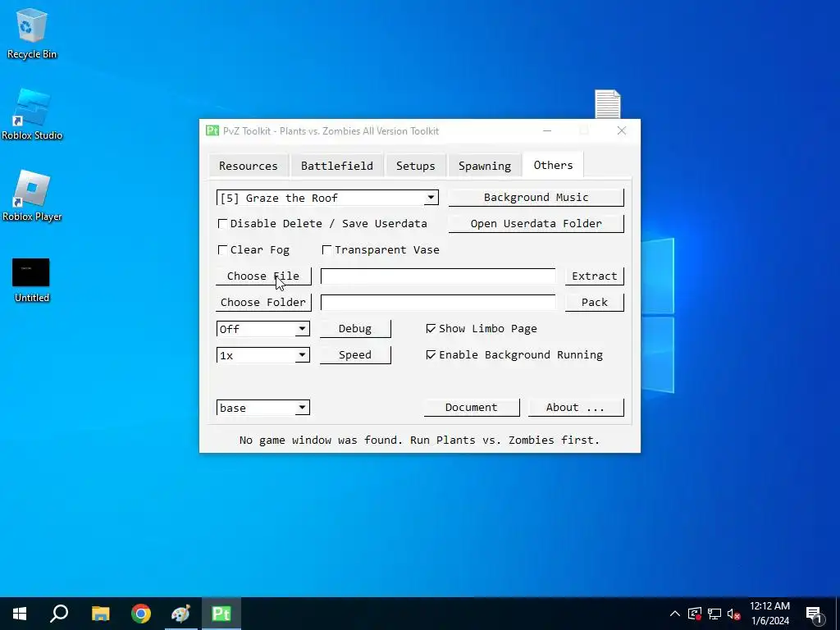Viewport: 840px width, 630px height.
Task: Open the Paint app in taskbar
Action: (181, 614)
